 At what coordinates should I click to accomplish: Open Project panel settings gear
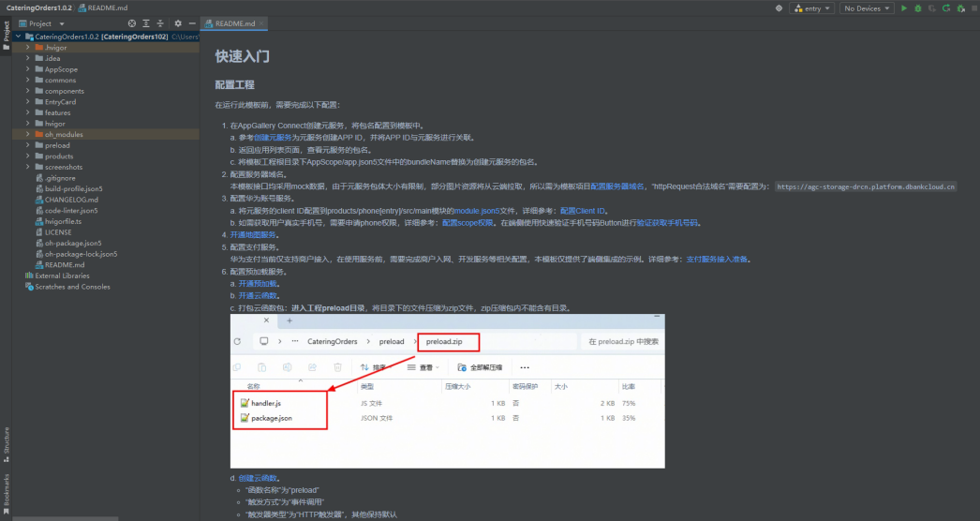point(178,22)
